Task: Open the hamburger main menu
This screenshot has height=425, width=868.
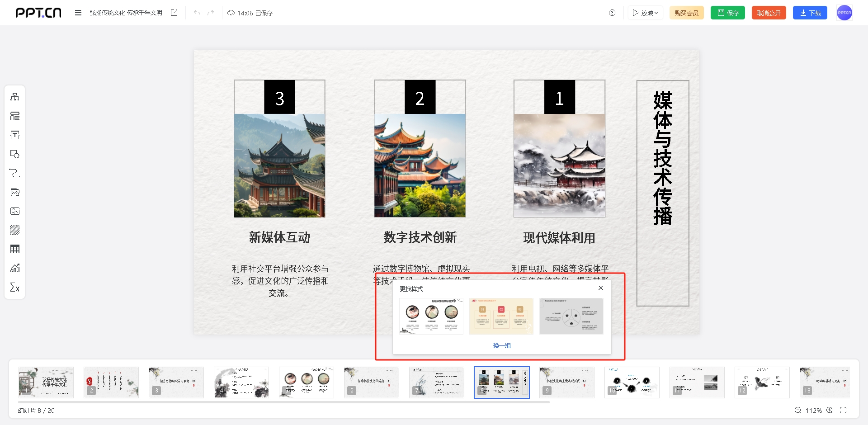Action: (78, 13)
